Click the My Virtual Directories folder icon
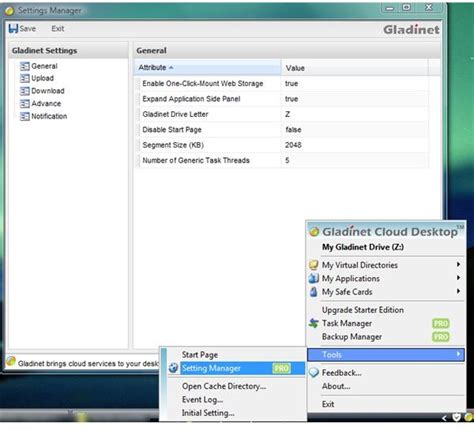 point(313,265)
